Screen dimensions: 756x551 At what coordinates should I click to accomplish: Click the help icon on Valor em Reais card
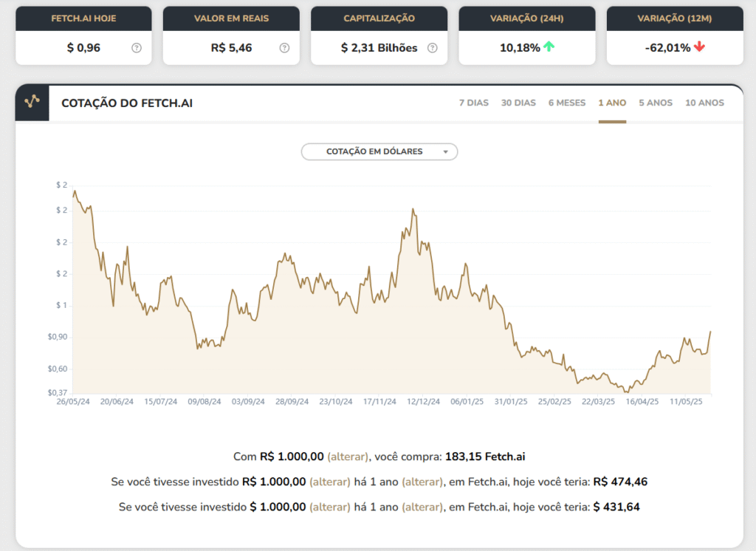(283, 47)
